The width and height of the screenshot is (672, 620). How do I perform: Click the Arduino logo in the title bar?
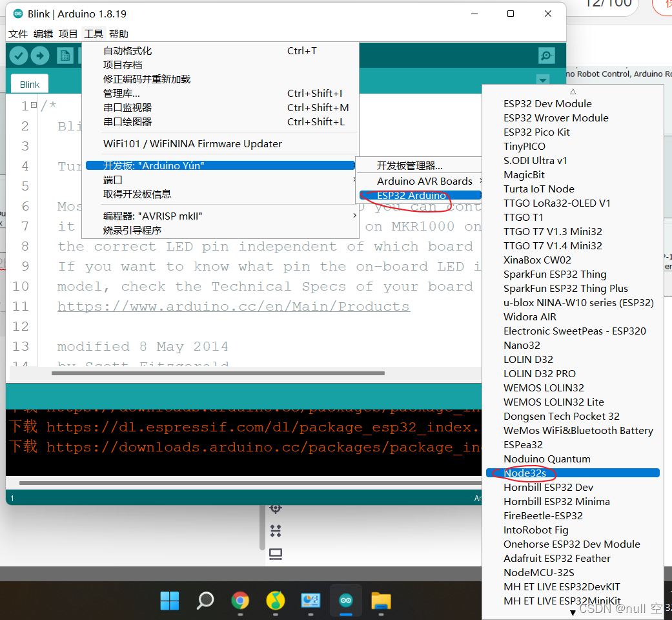point(18,14)
